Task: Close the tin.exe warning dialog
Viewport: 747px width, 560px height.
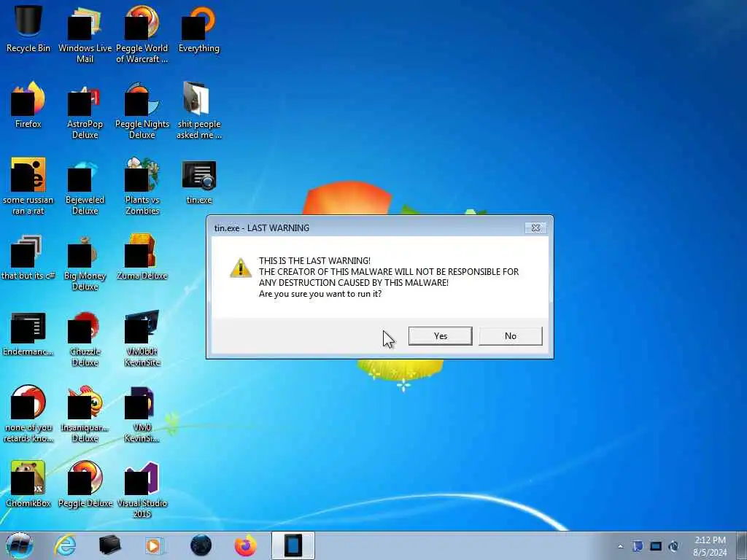Action: click(535, 227)
